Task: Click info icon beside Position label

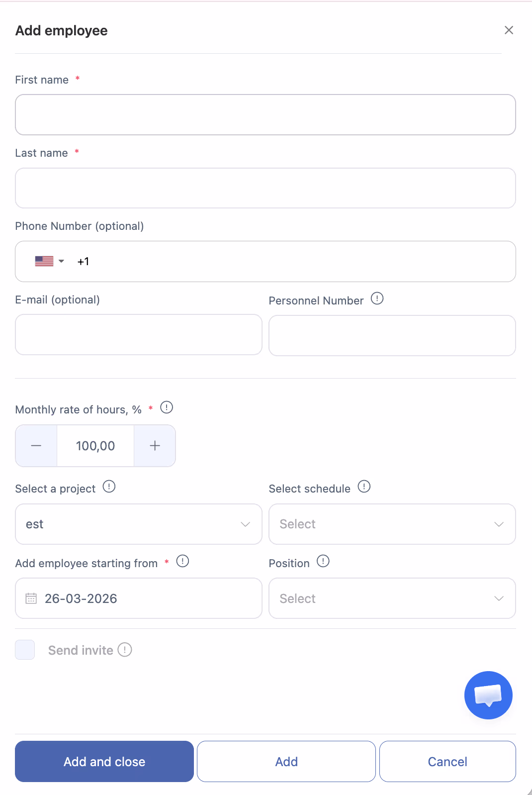Action: click(x=323, y=561)
